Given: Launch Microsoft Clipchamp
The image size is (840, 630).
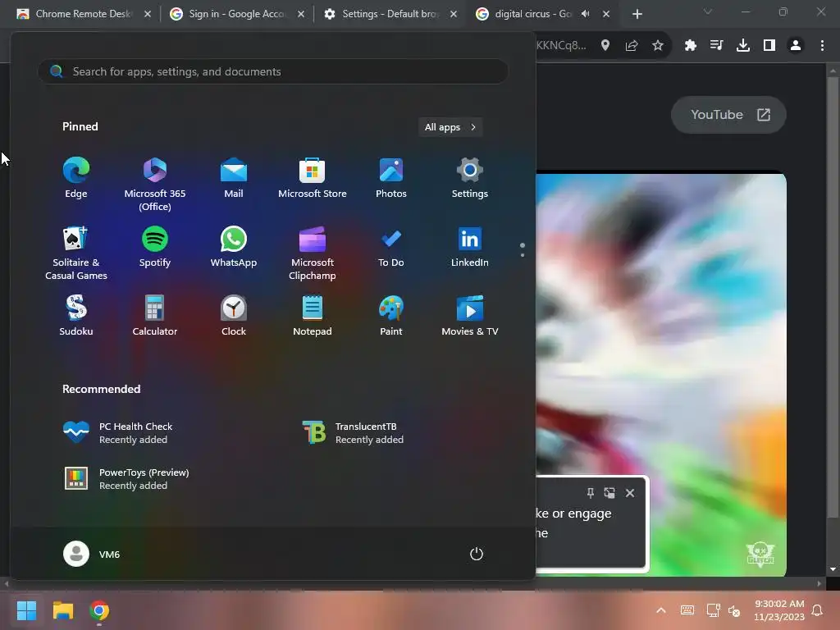Looking at the screenshot, I should 313,253.
